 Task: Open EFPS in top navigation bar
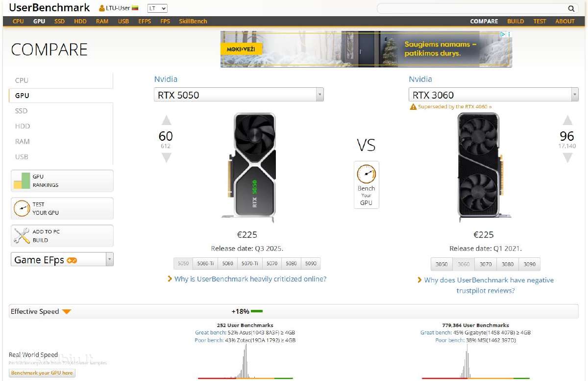pyautogui.click(x=145, y=21)
